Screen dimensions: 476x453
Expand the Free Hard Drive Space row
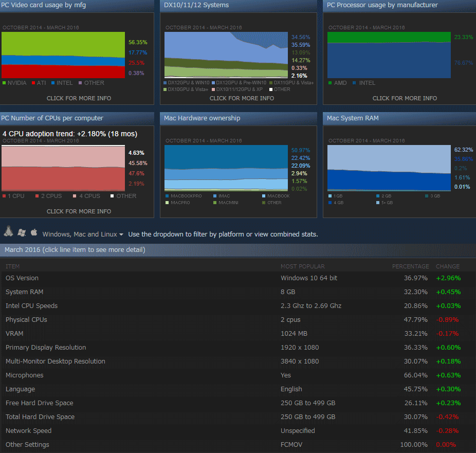pyautogui.click(x=238, y=403)
